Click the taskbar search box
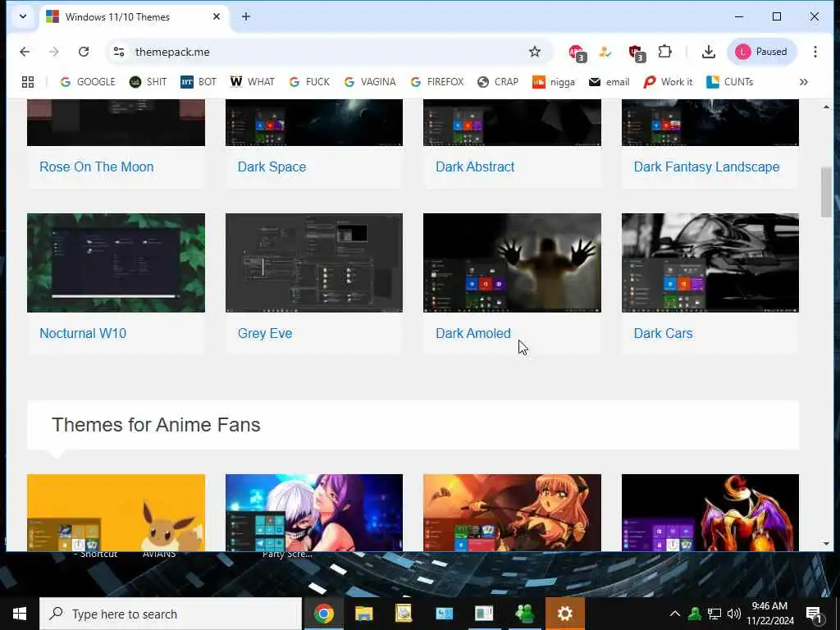 (171, 614)
